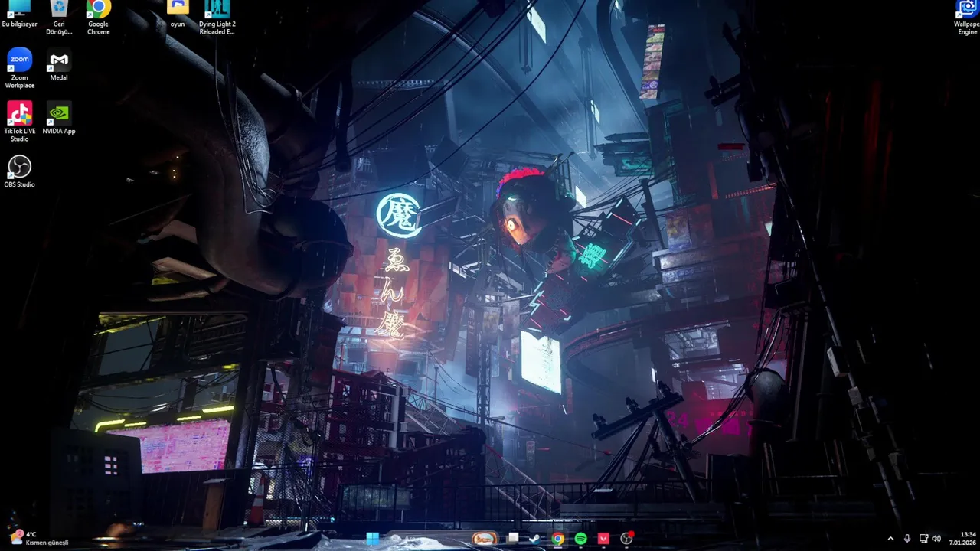Viewport: 980px width, 551px height.
Task: Open the white square taskbar app
Action: click(x=513, y=539)
